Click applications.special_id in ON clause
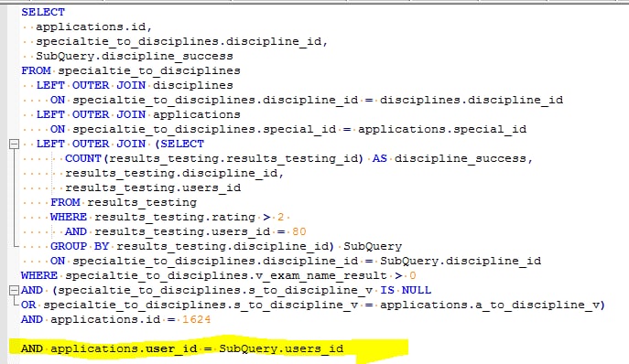 pos(442,129)
